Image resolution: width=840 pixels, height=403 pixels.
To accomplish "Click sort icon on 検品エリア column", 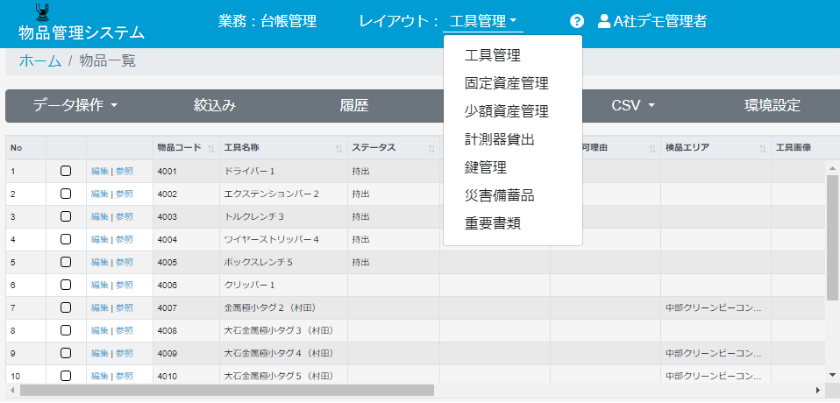I will click(x=763, y=148).
